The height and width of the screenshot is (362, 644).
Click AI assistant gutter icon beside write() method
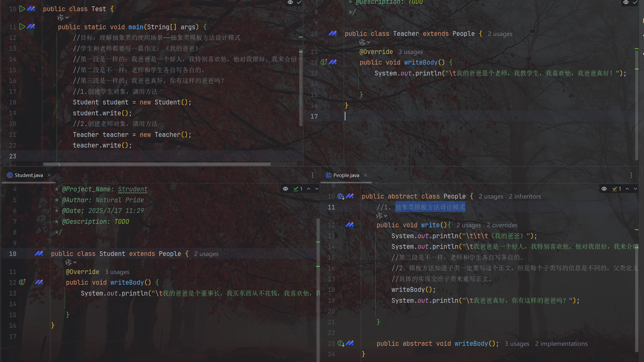[x=349, y=225]
